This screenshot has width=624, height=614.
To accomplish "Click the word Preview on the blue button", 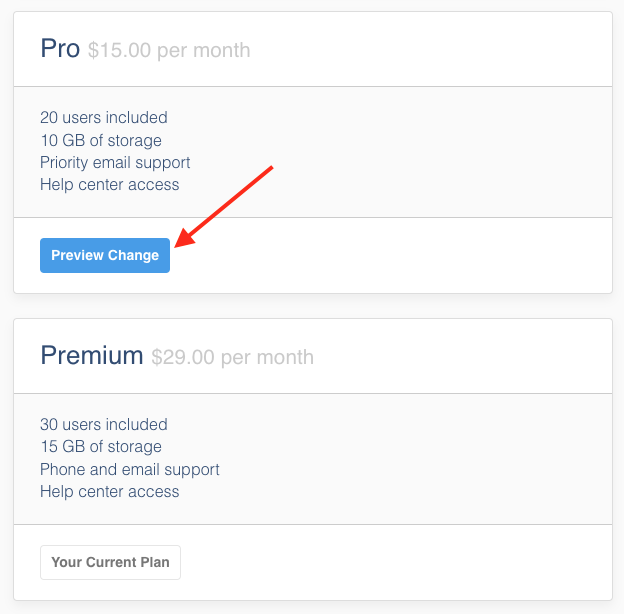I will (x=78, y=255).
